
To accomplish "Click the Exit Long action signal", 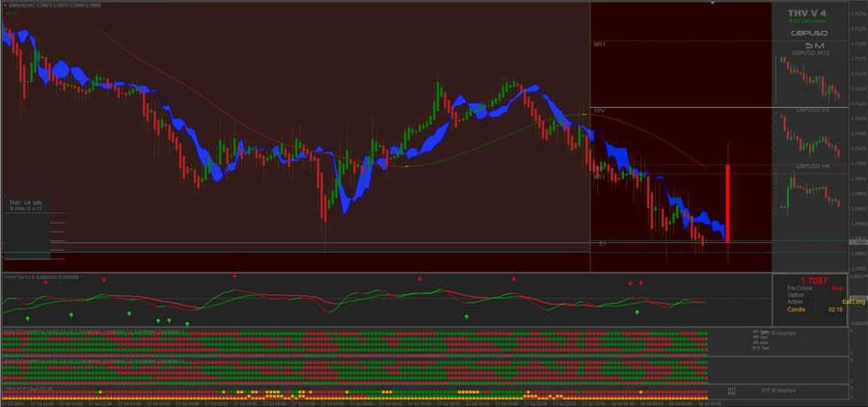I will point(854,302).
